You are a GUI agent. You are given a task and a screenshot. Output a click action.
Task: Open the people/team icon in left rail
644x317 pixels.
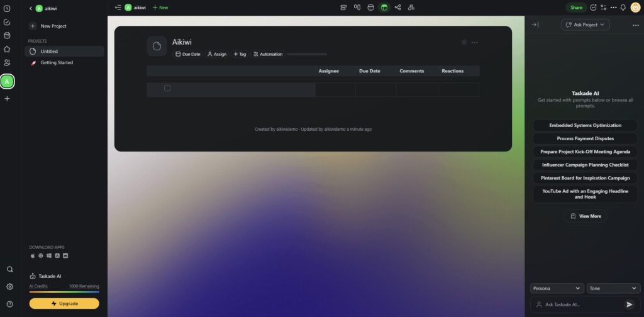coord(7,63)
